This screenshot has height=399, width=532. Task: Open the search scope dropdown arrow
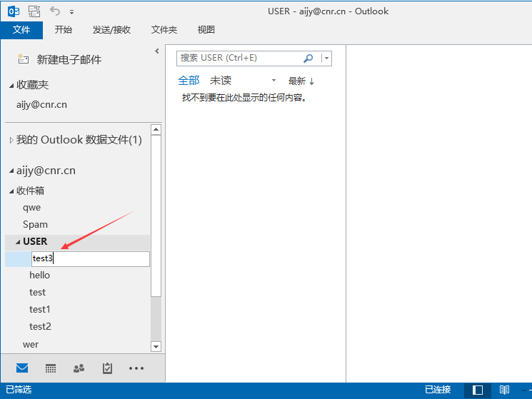point(326,59)
